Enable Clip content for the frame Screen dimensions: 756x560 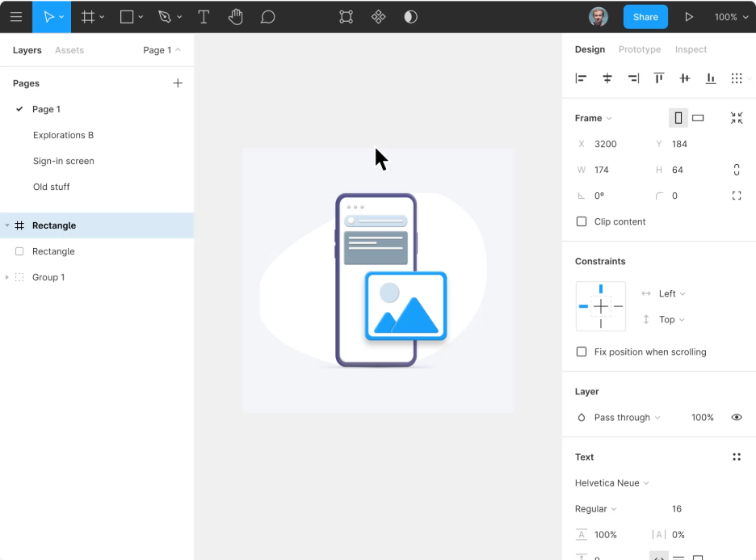(x=580, y=221)
